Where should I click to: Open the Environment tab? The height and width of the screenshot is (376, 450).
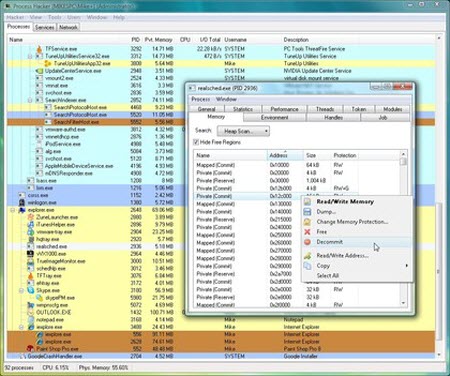[x=275, y=118]
